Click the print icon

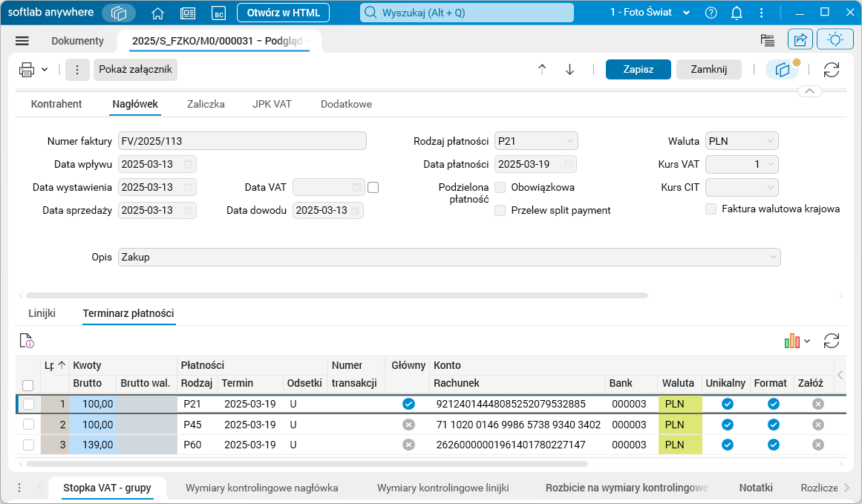click(27, 70)
